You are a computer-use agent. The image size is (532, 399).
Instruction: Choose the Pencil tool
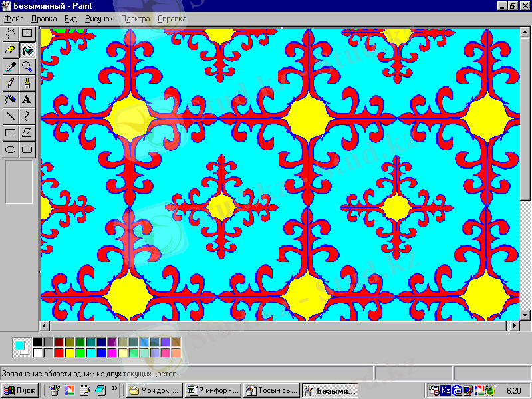tap(10, 82)
